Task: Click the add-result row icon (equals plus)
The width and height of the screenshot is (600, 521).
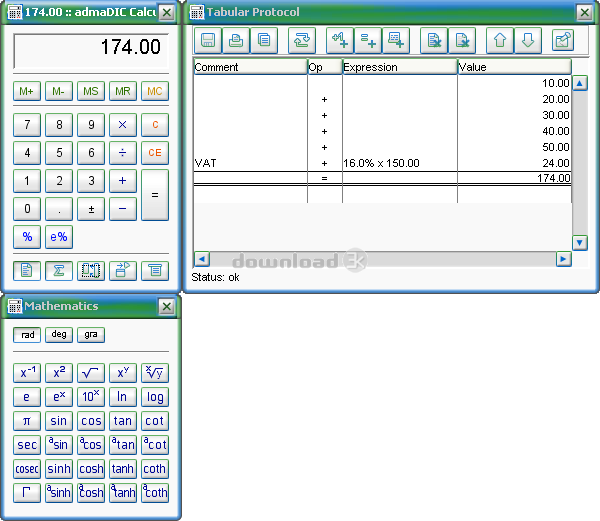Action: 368,40
